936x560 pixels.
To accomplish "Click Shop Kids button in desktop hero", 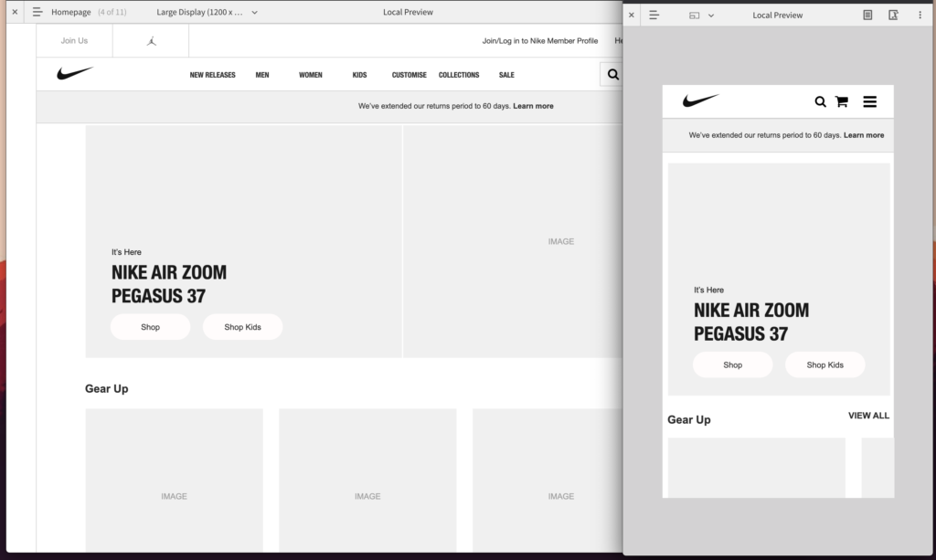I will point(242,327).
